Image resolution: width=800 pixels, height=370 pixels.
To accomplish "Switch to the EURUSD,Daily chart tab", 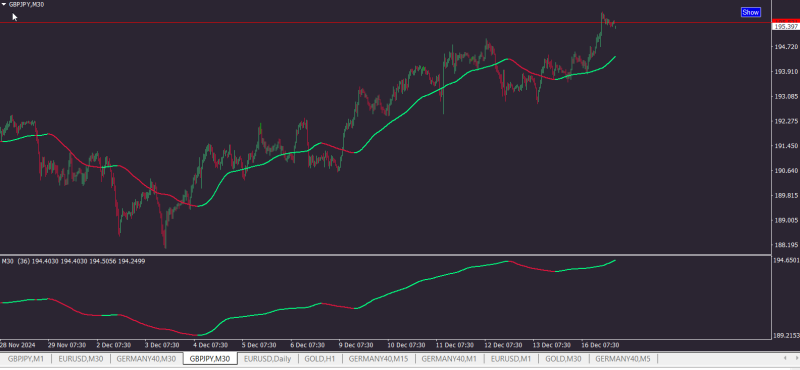I will pos(267,359).
